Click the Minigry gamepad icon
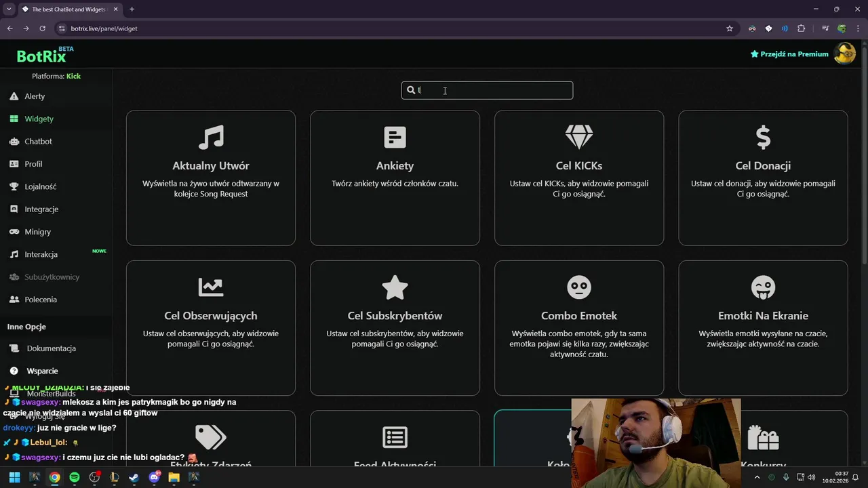The width and height of the screenshot is (868, 488). coord(14,232)
